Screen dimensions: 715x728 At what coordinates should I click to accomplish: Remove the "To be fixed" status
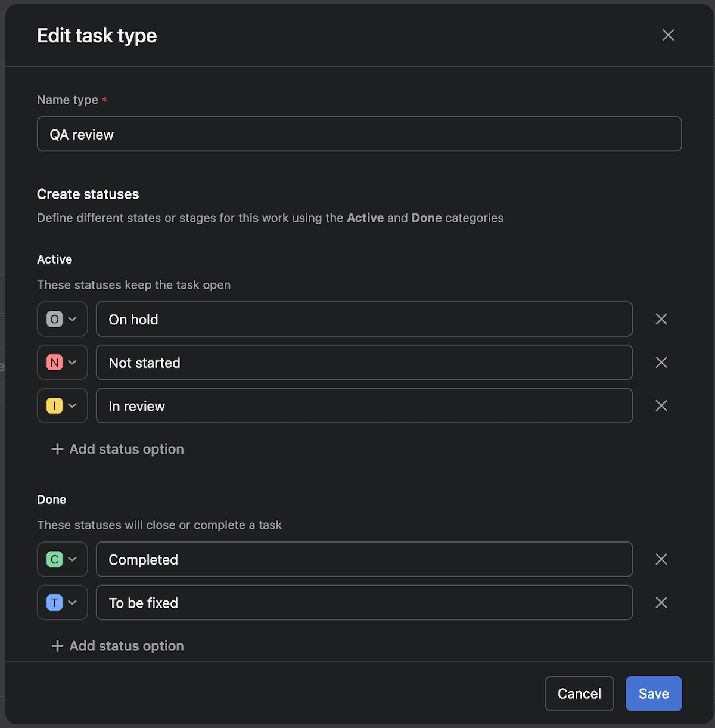[661, 603]
